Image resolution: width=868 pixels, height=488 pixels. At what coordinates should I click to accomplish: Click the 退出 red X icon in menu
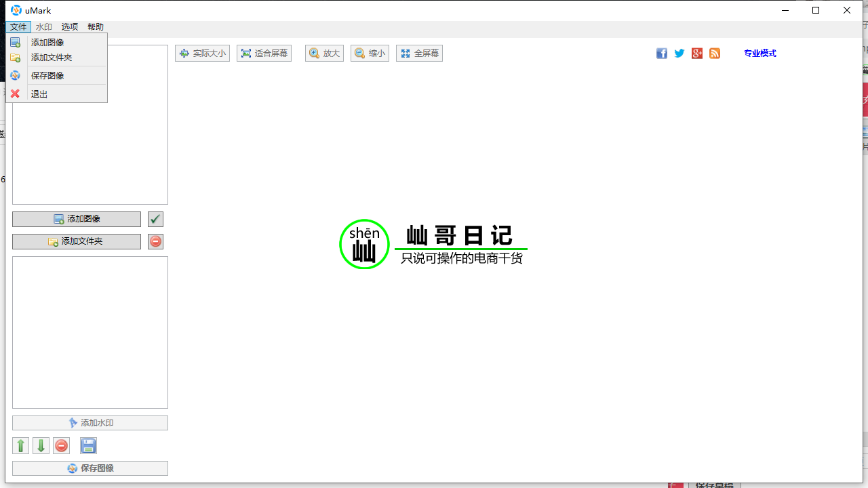coord(15,94)
